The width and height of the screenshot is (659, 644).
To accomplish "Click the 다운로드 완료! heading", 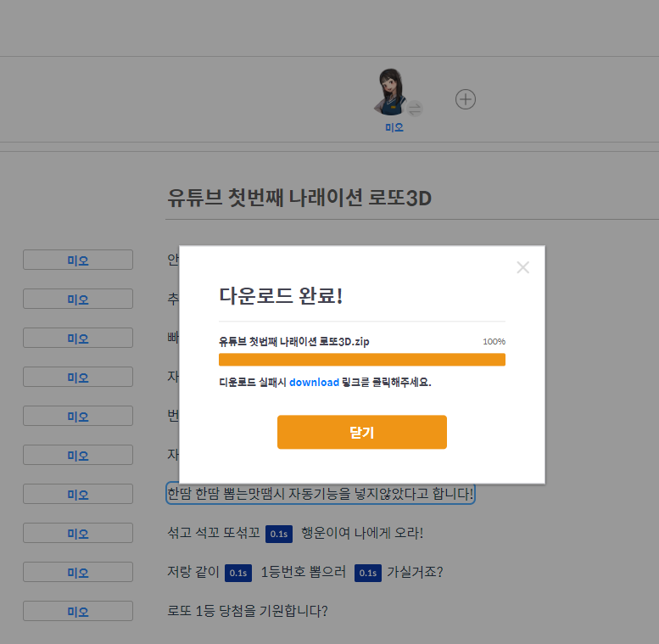I will (x=281, y=296).
